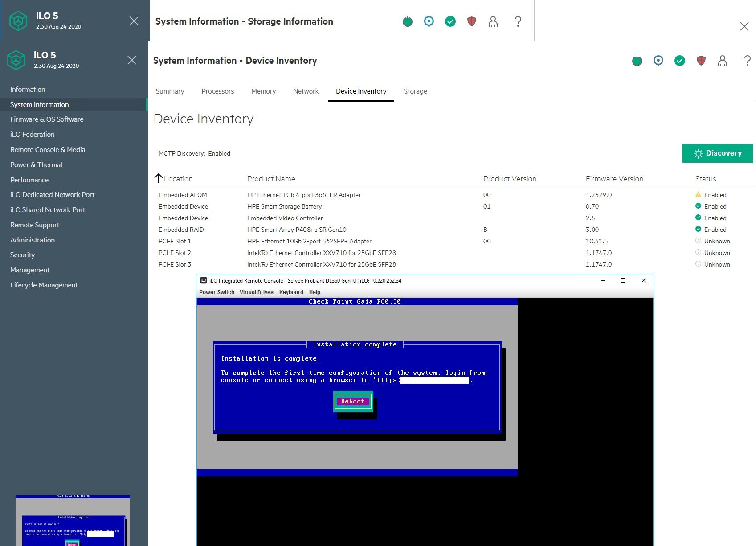Sort by Product Version column header
Image resolution: width=756 pixels, height=546 pixels.
(510, 179)
